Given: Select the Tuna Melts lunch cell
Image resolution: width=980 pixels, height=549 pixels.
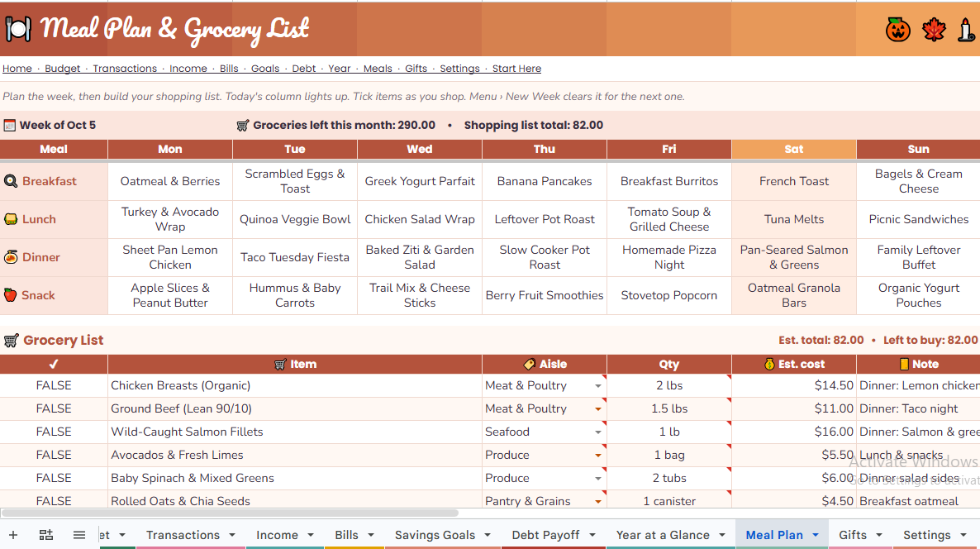Looking at the screenshot, I should [794, 219].
